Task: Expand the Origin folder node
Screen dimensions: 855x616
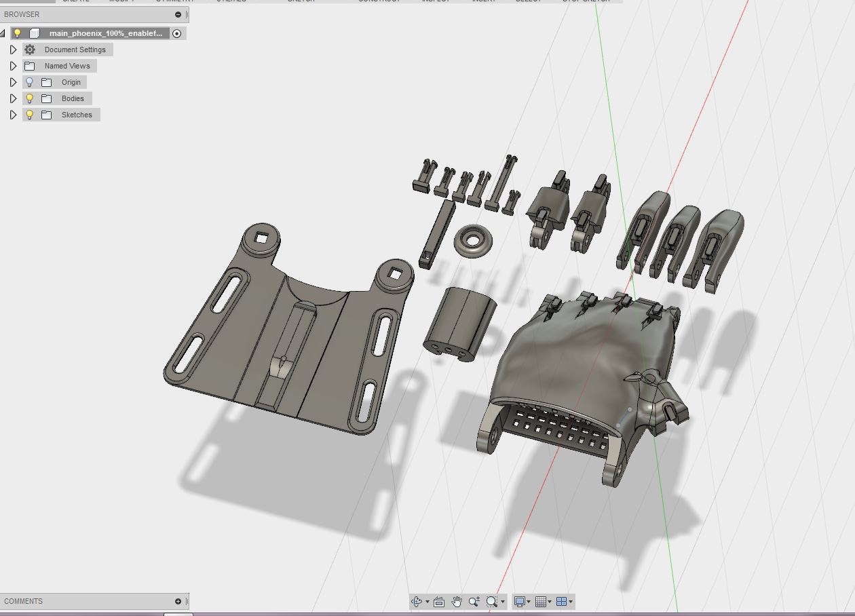Action: pos(13,82)
